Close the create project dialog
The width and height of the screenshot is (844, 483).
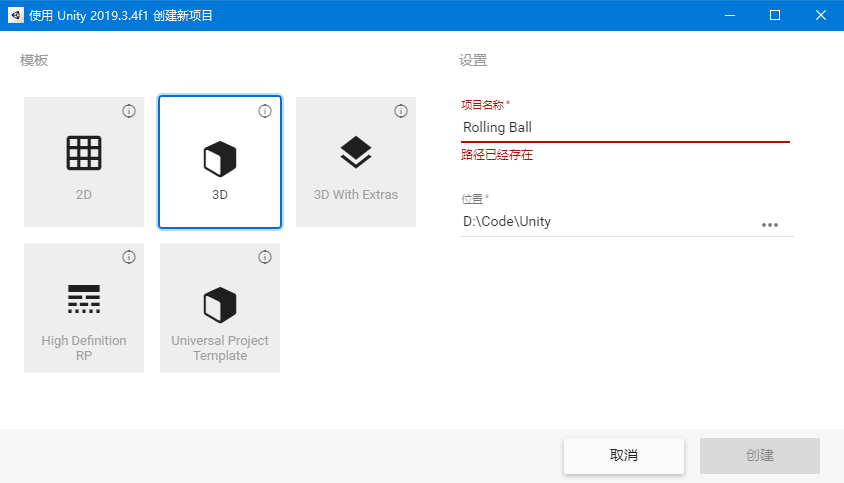[821, 15]
